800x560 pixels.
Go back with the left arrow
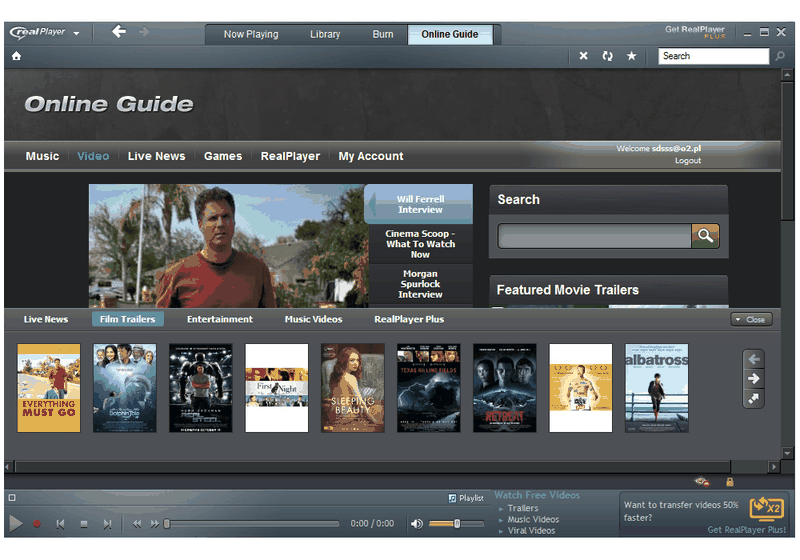coord(118,32)
